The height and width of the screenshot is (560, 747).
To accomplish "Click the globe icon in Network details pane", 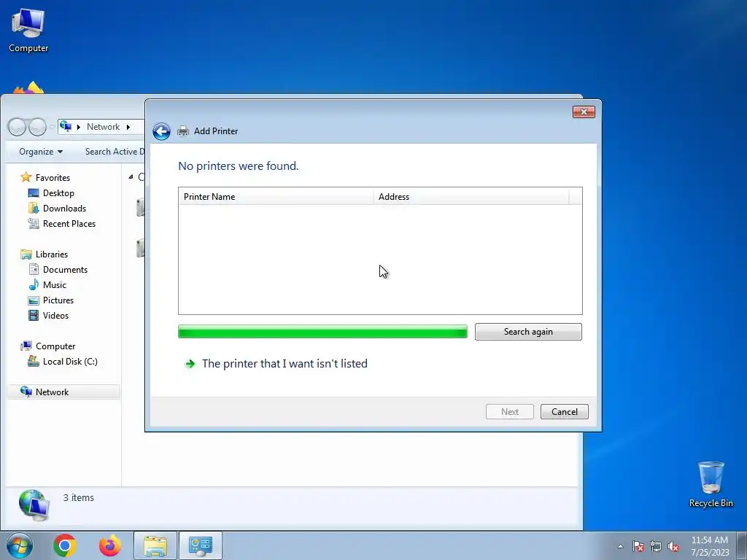I will click(34, 505).
